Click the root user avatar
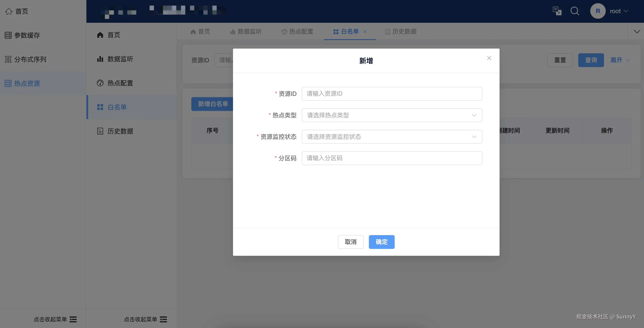The width and height of the screenshot is (644, 328). coord(598,11)
